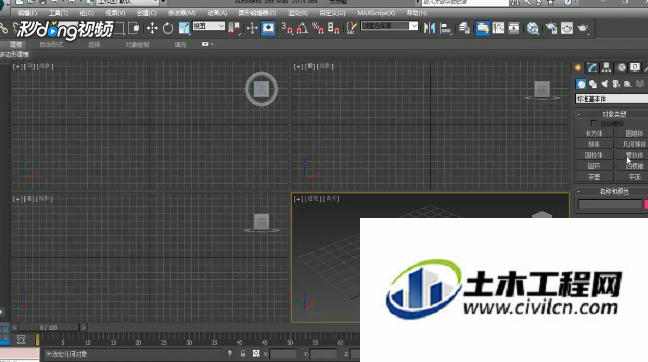Open the Layer Manager icon
648x362 pixels.
tap(465, 28)
